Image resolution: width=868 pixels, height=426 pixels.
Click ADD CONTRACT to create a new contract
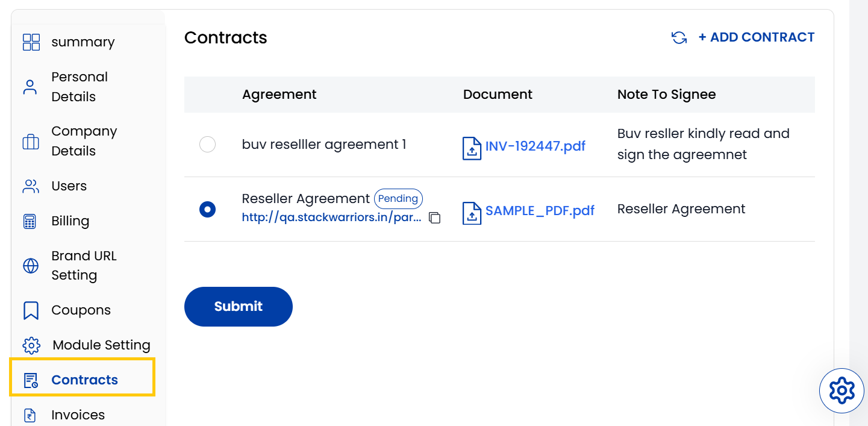pyautogui.click(x=757, y=37)
